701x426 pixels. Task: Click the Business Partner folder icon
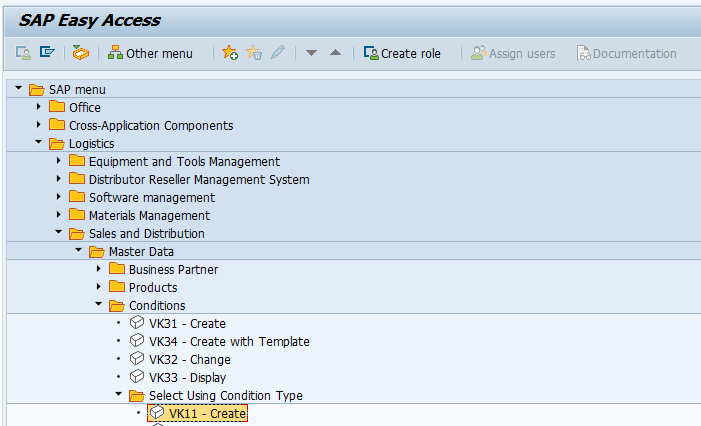click(x=117, y=269)
